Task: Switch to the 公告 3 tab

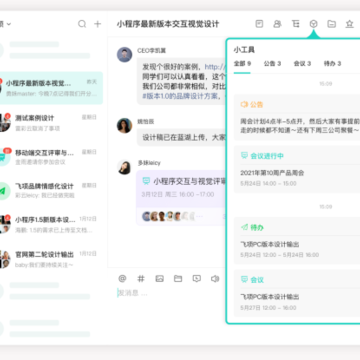Action: [272, 63]
